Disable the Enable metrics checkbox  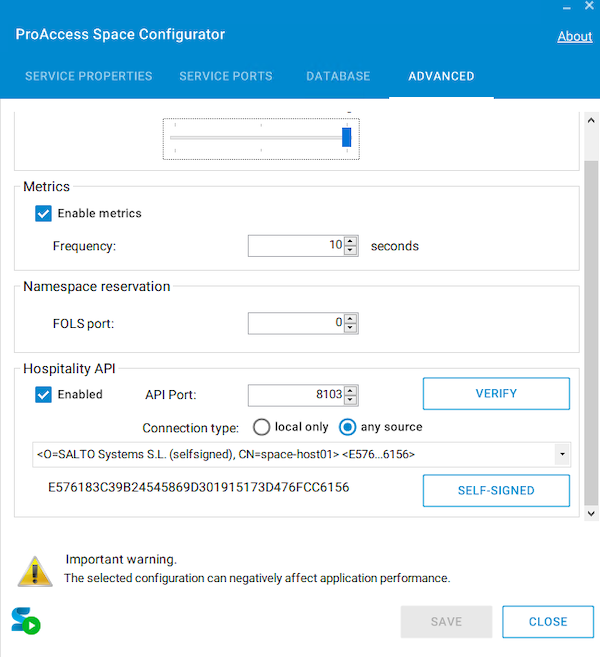coord(43,213)
